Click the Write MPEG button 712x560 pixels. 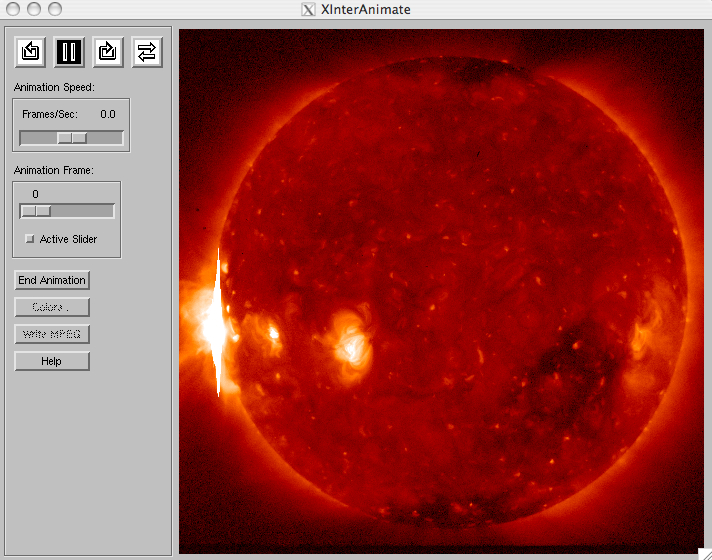(x=52, y=334)
